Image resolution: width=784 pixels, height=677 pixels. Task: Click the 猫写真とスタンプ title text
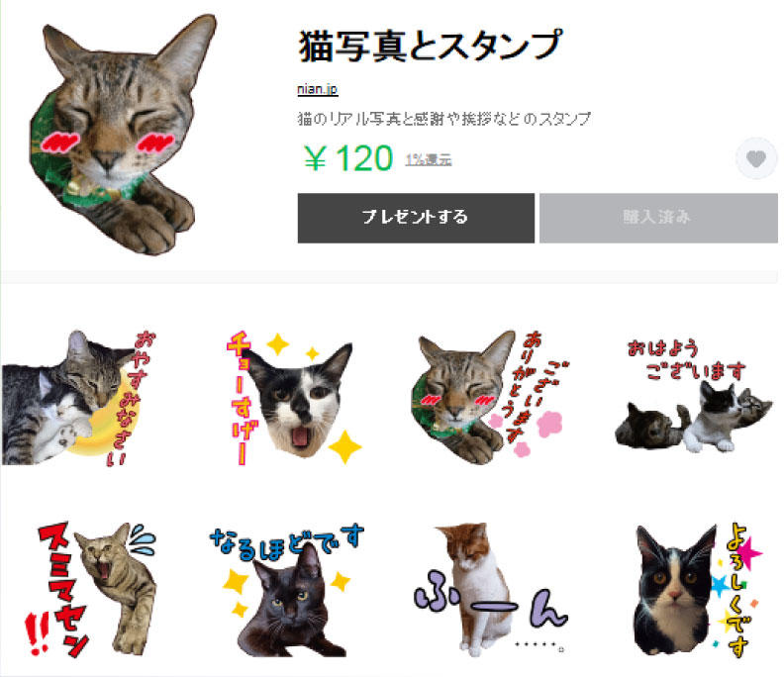click(431, 46)
